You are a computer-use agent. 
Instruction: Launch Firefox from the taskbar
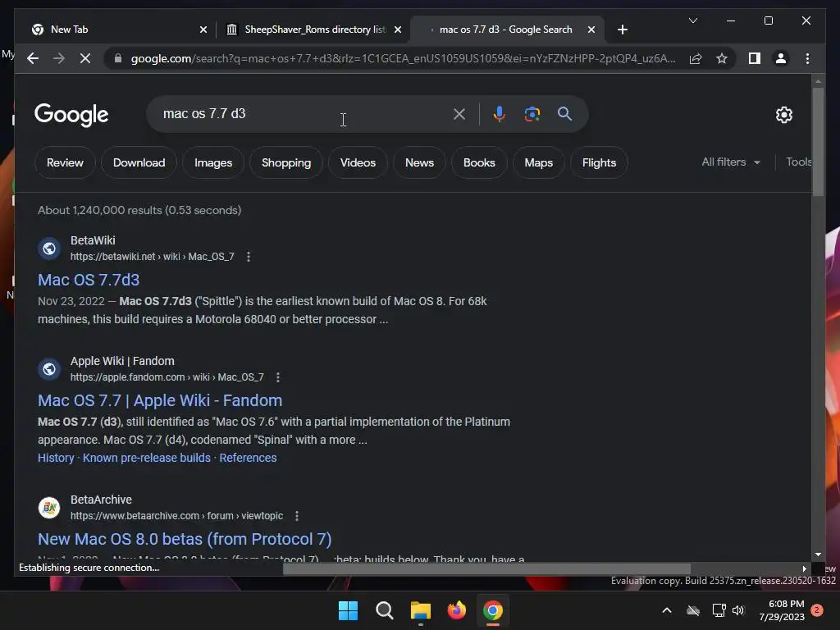[456, 610]
